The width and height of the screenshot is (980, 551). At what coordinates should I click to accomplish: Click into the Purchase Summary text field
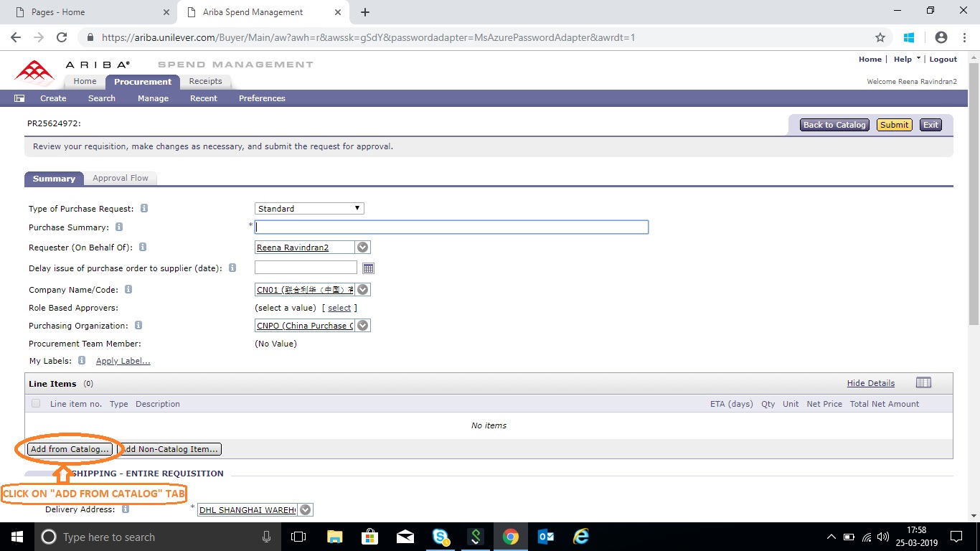452,227
